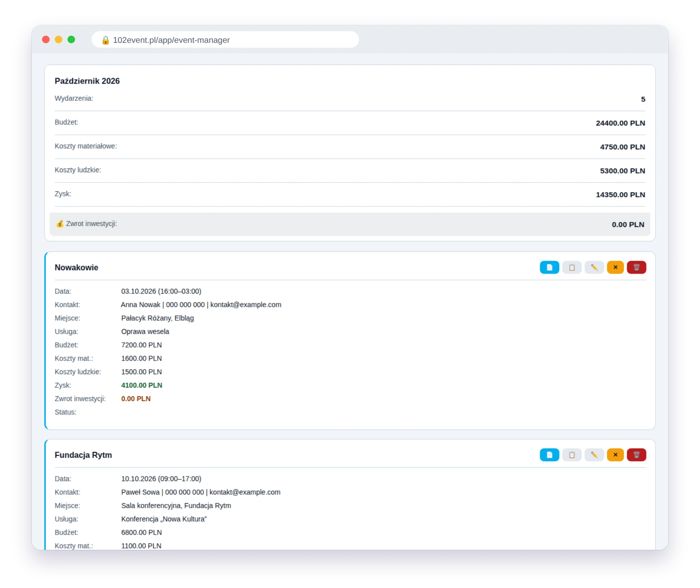The image size is (700, 588).
Task: Click the date 03.10.2026 (16:00–03:00)
Action: [x=161, y=291]
